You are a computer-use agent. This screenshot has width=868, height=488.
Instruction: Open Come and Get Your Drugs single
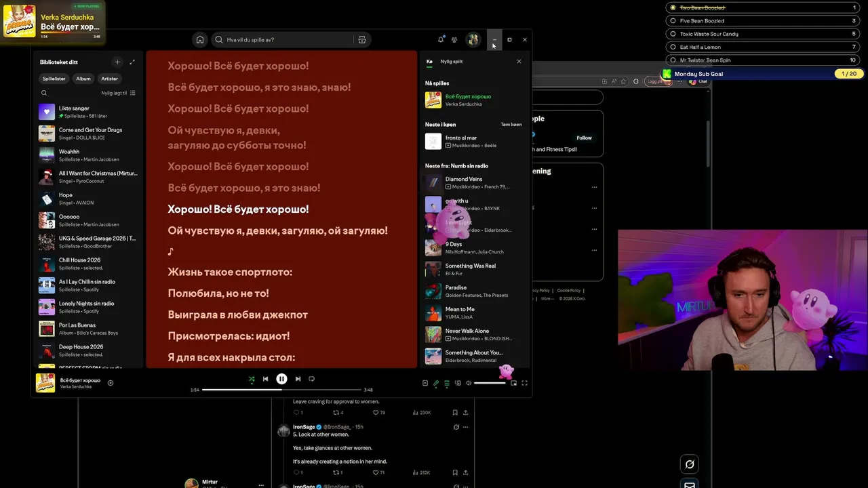click(x=88, y=134)
